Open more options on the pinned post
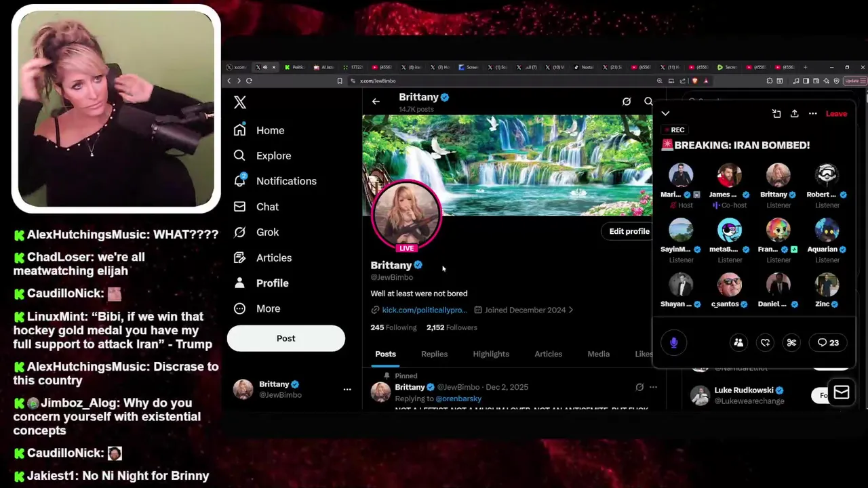The image size is (868, 488). [x=653, y=387]
